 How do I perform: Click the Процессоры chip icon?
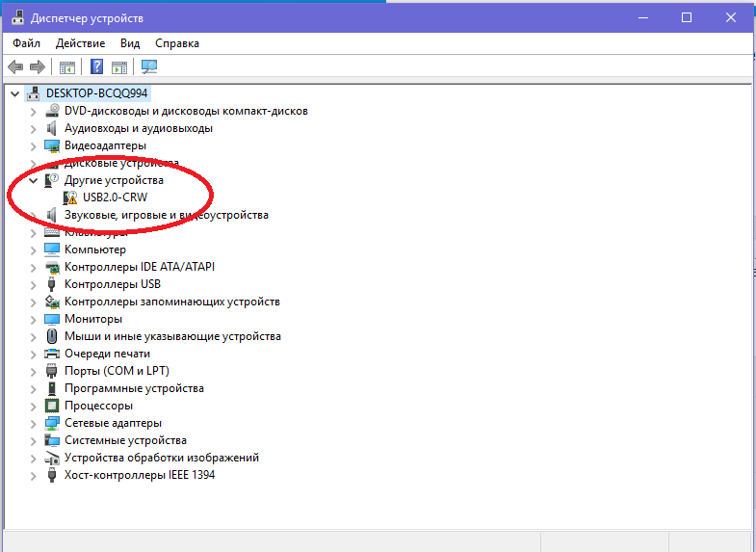pyautogui.click(x=52, y=406)
